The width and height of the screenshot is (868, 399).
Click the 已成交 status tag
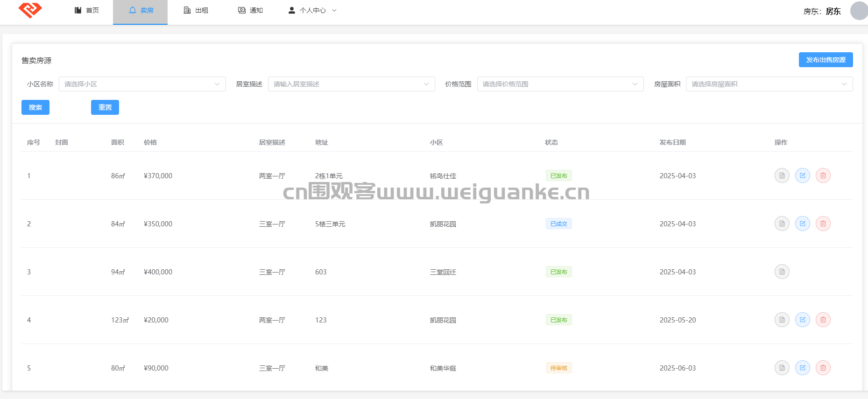tap(558, 224)
